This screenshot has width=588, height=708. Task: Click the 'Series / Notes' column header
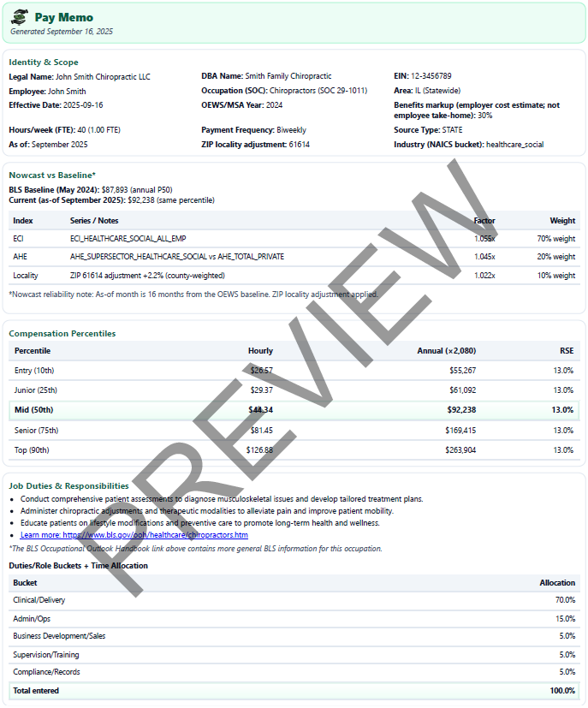(x=94, y=221)
